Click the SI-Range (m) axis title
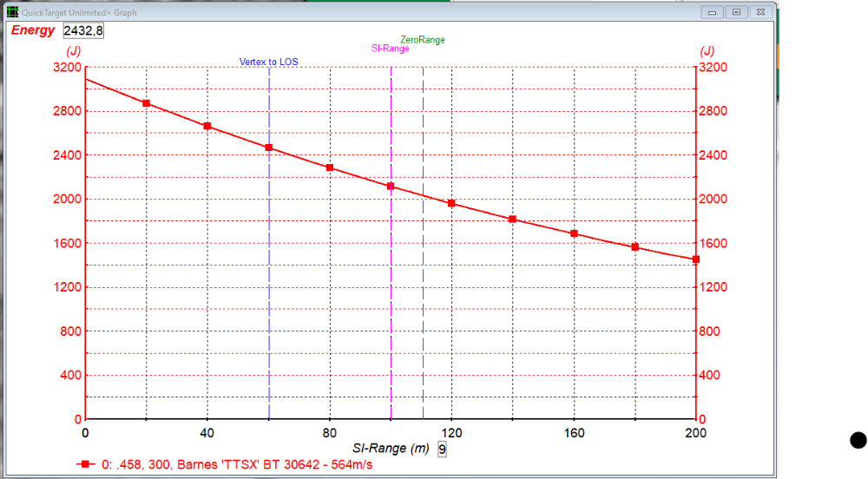868x479 pixels. (391, 449)
